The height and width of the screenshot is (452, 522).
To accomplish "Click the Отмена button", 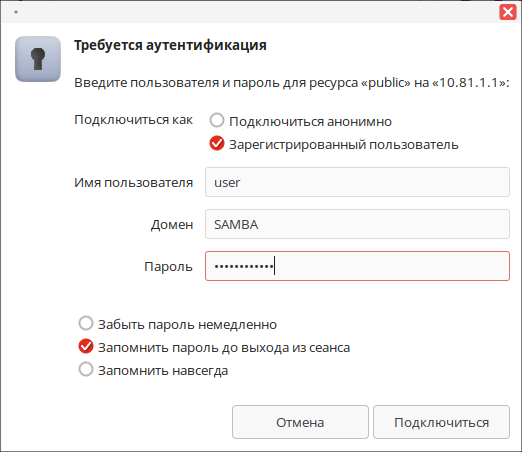I will 300,422.
